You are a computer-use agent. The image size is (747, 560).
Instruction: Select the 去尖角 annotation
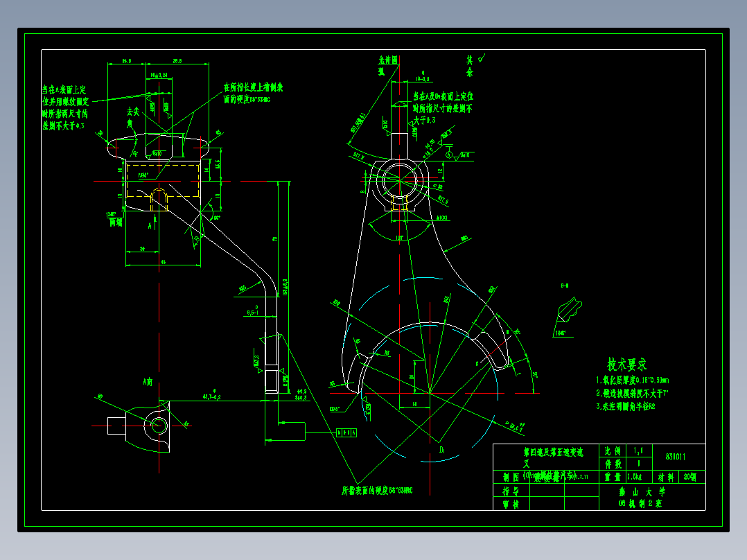coord(133,118)
